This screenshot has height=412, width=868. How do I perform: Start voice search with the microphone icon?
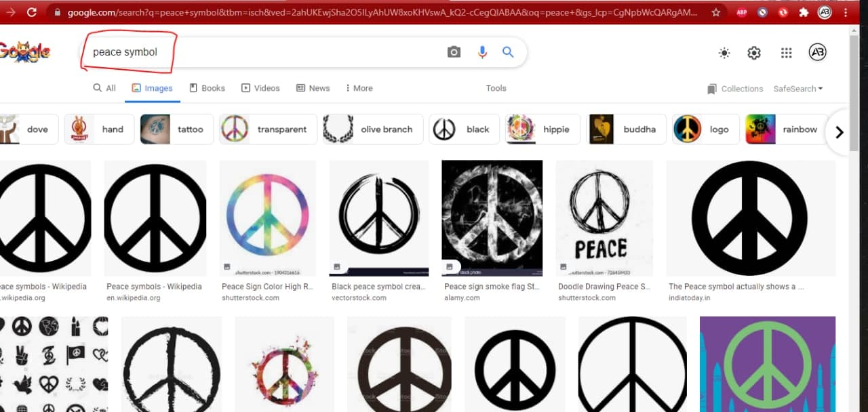click(x=482, y=52)
